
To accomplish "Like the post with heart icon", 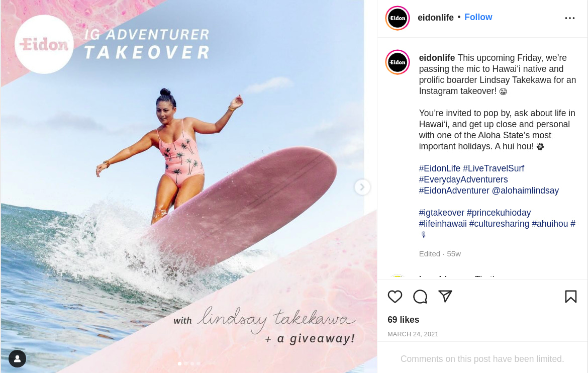I will click(395, 297).
